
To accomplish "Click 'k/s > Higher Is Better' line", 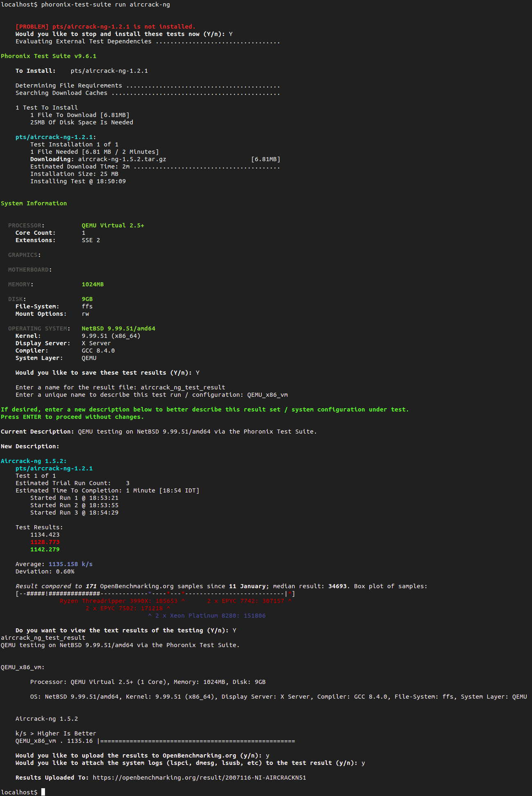I will 56,734.
